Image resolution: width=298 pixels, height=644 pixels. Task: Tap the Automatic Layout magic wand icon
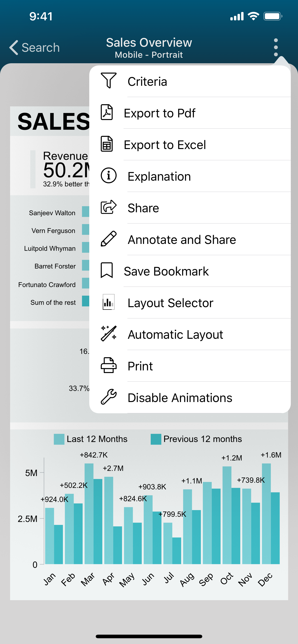(108, 333)
